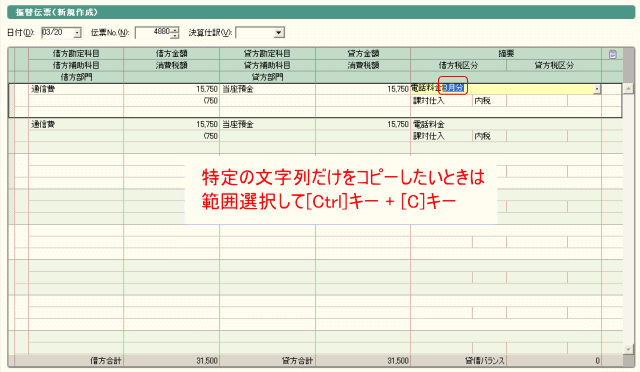Click the second row's 当座預金 credit account cell

pos(267,125)
